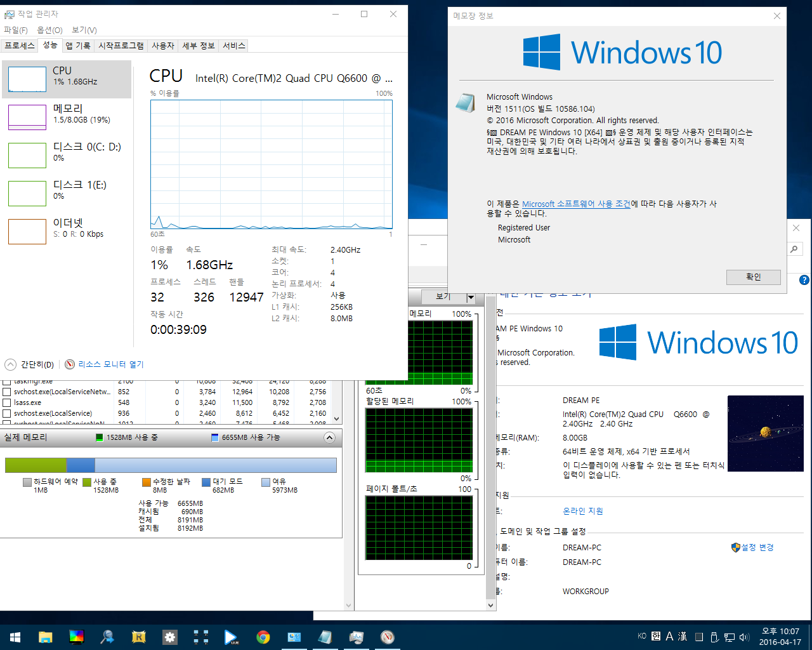Check the lsass.exe process checkbox
Screen dimensions: 812x650
[x=7, y=402]
